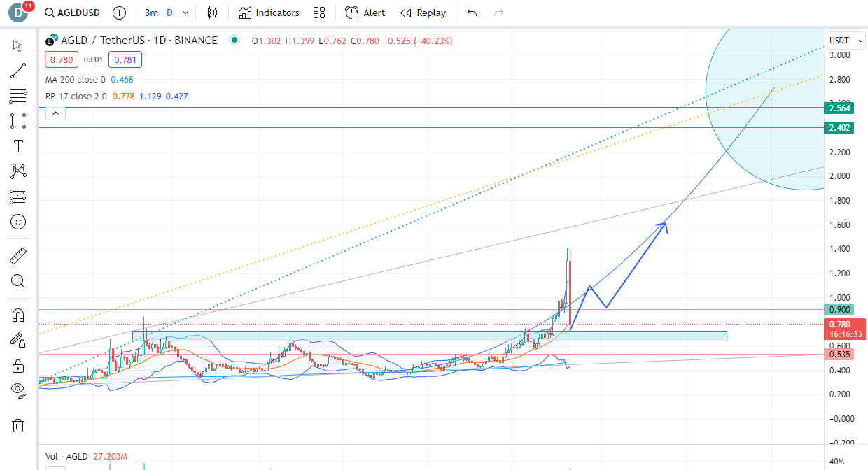Collapse the indicator legend with the chevron

[x=56, y=112]
